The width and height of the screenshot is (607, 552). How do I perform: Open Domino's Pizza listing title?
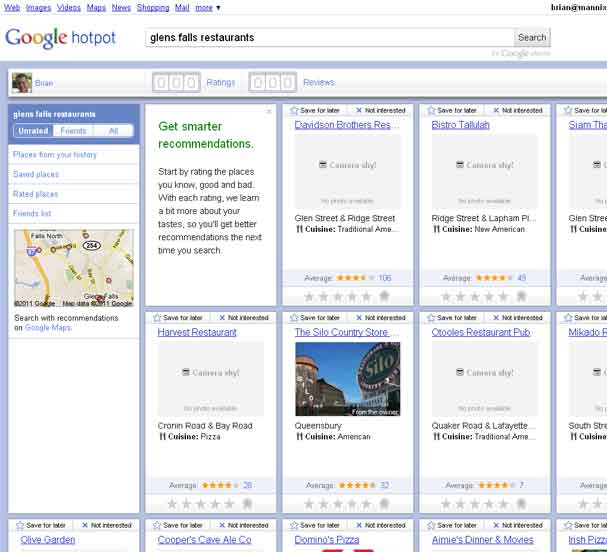coord(327,540)
